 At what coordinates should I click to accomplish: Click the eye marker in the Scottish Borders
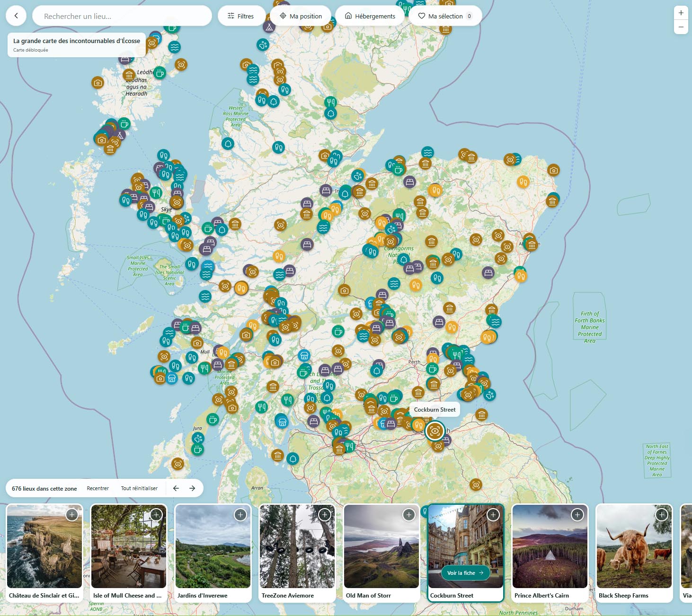click(x=476, y=484)
